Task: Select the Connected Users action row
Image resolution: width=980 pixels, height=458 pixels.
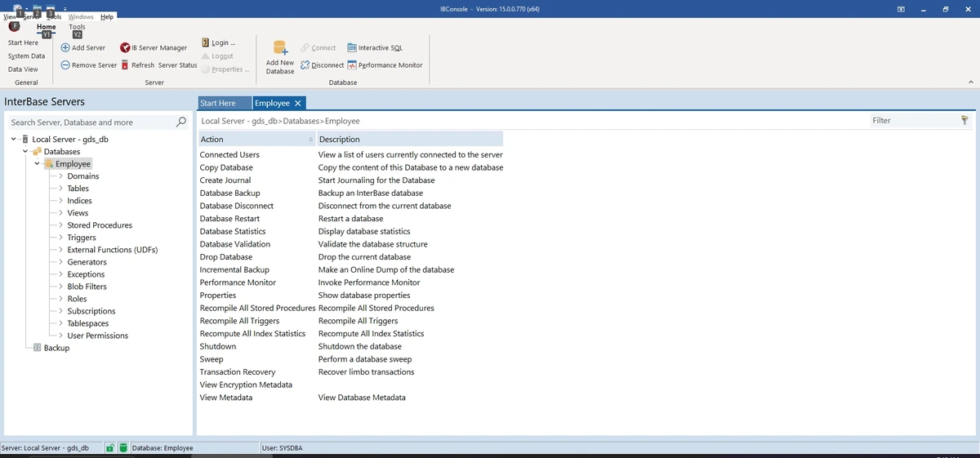Action: 351,154
